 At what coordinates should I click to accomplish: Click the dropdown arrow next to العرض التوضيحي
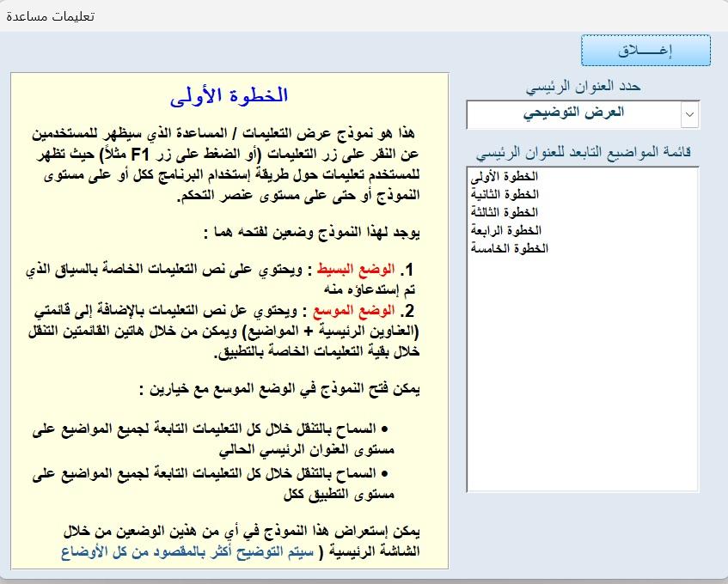point(690,114)
